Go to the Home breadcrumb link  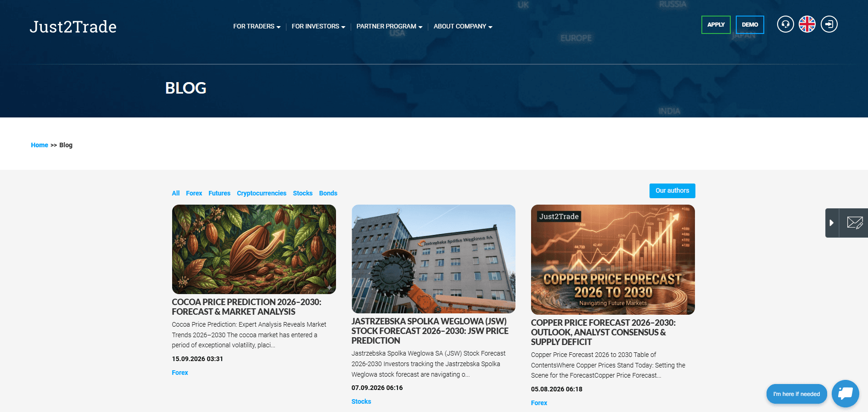pos(39,145)
